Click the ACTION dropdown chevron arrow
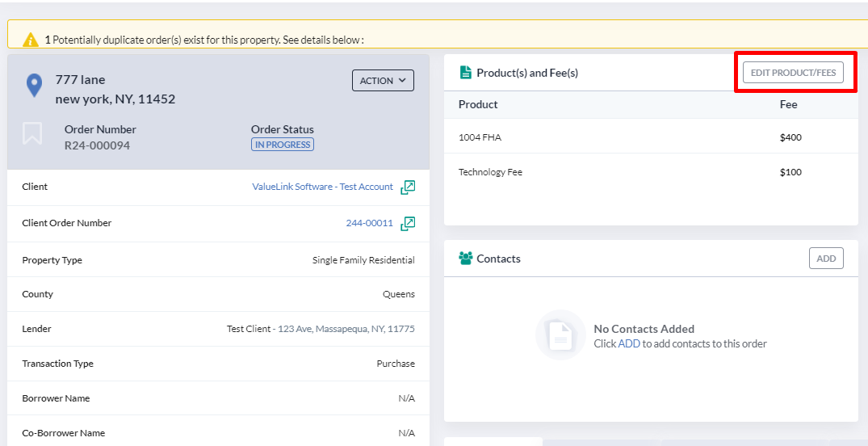The height and width of the screenshot is (446, 868). click(x=402, y=81)
